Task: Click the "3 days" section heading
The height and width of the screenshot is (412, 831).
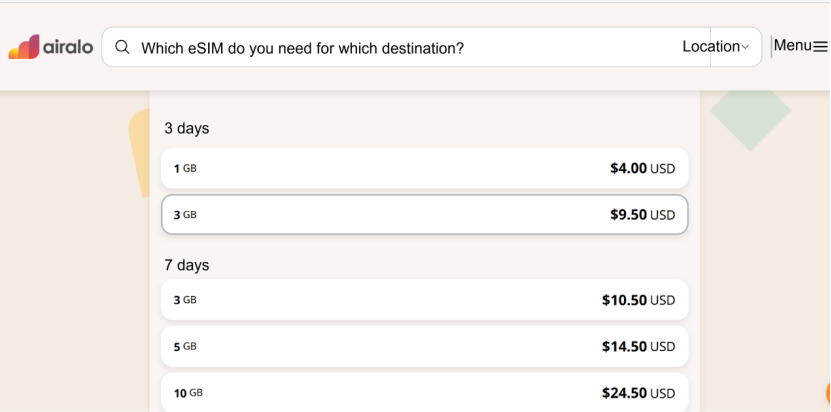Action: click(187, 129)
